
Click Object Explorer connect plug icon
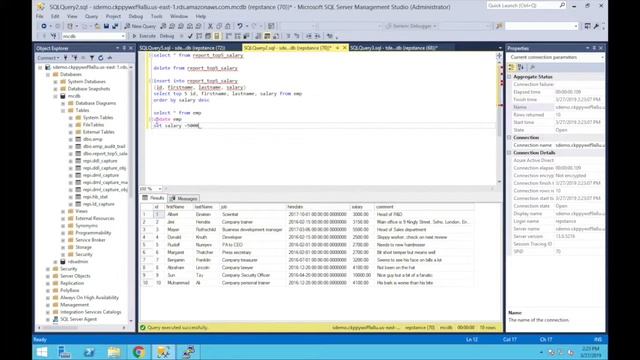pos(65,58)
